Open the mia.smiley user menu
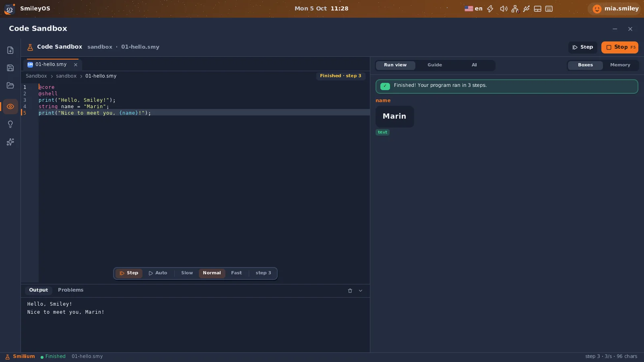 click(615, 8)
